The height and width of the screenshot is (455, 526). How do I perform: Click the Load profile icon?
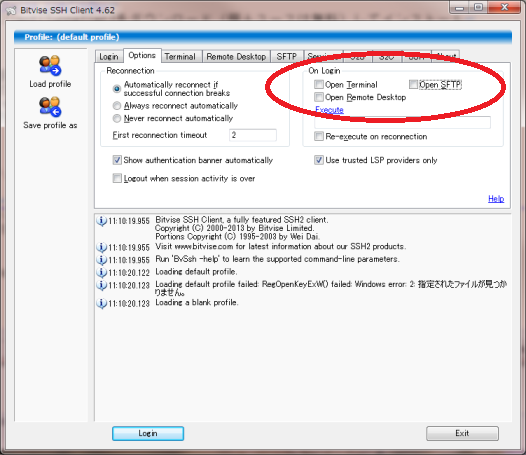[x=50, y=65]
